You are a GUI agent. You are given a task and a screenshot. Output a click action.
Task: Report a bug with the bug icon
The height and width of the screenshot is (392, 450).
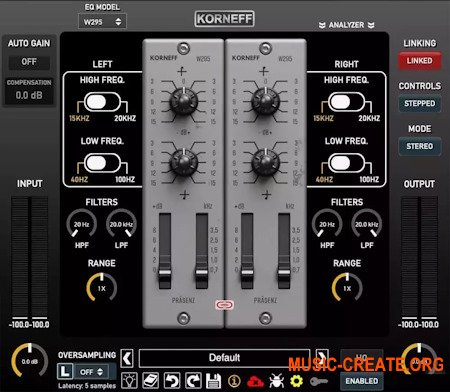click(x=276, y=380)
